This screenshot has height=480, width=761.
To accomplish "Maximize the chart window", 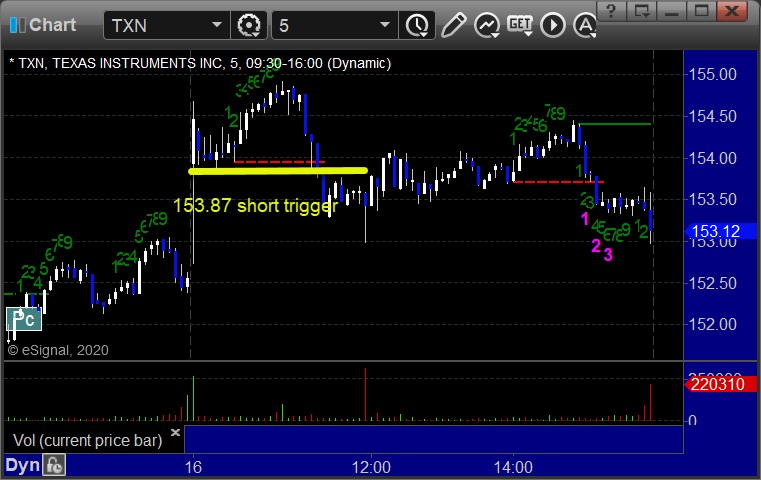I will [x=701, y=11].
